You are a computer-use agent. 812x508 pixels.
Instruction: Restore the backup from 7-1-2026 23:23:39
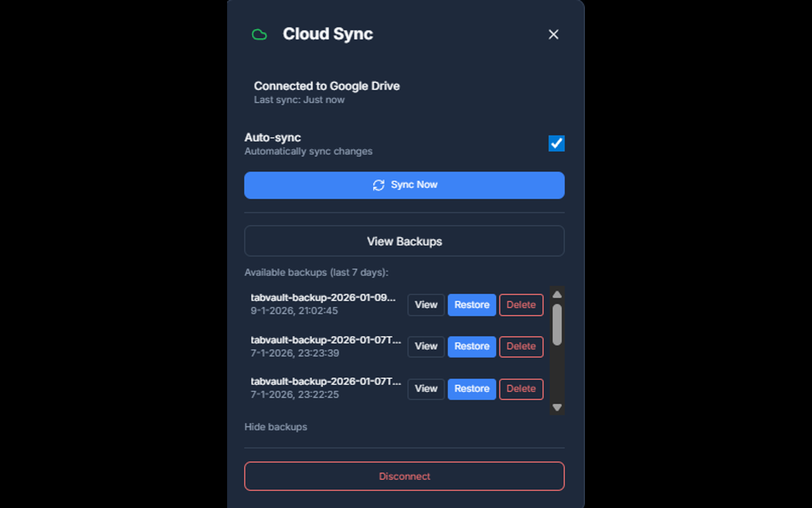click(471, 347)
